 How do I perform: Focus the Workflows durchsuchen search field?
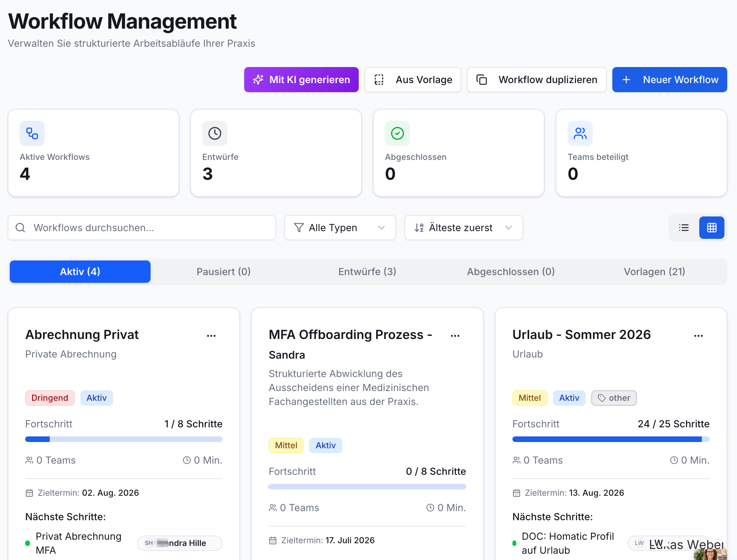coord(142,228)
